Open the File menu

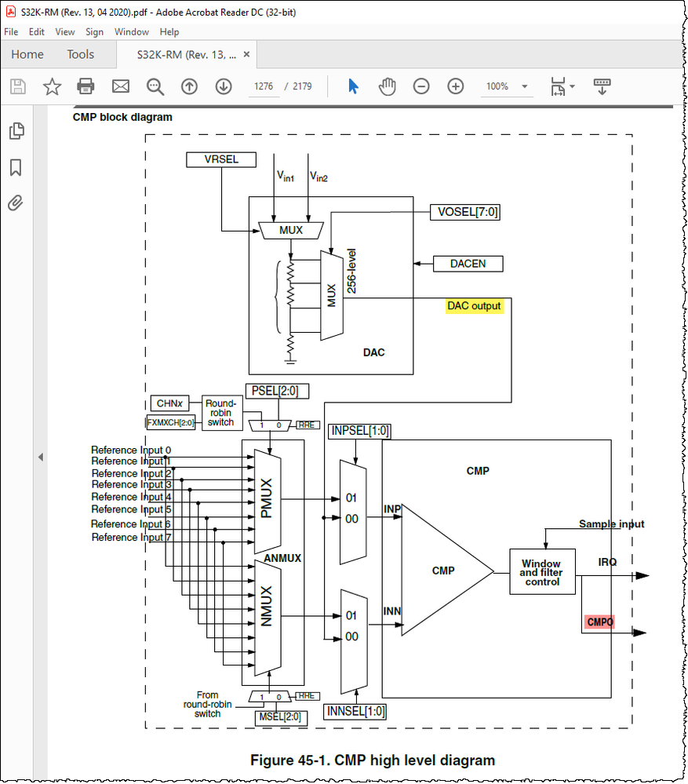coord(11,31)
